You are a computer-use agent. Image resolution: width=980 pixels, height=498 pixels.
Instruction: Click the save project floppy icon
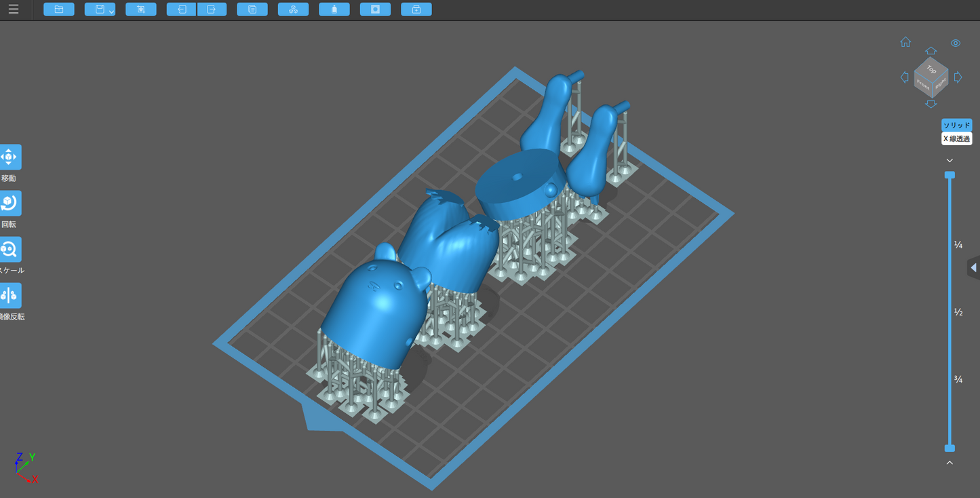99,9
